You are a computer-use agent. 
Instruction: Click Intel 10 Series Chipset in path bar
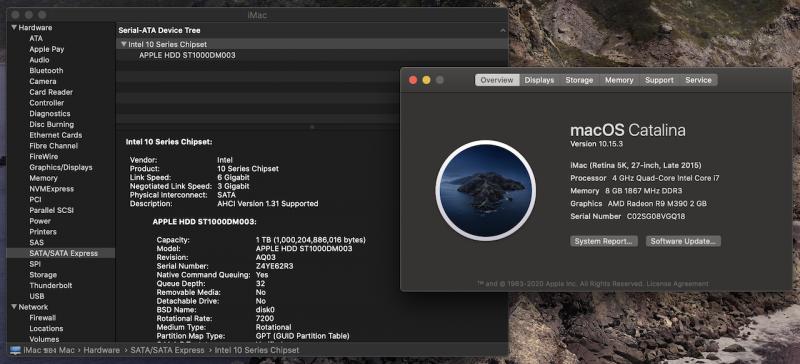pos(257,350)
